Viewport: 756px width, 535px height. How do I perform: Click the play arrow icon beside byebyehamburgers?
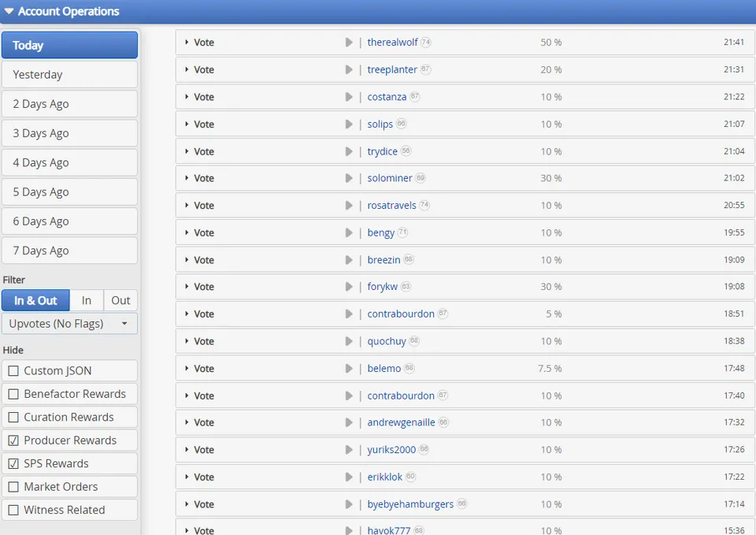349,505
